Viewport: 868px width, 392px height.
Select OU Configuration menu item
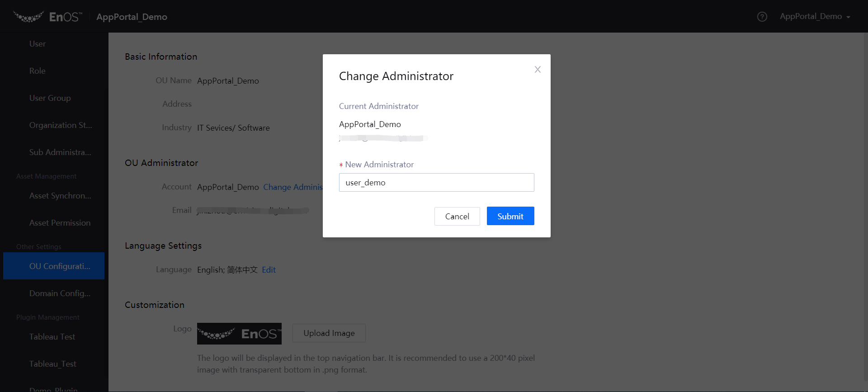60,266
